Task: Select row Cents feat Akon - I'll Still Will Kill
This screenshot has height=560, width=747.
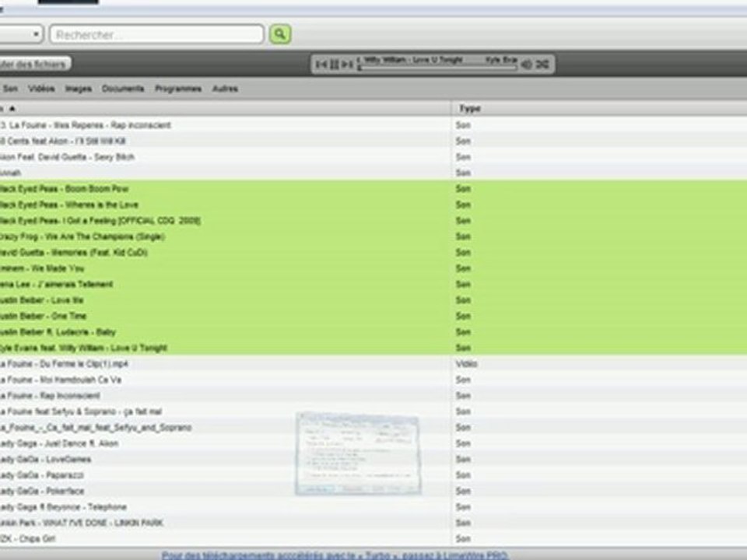Action: (x=373, y=141)
